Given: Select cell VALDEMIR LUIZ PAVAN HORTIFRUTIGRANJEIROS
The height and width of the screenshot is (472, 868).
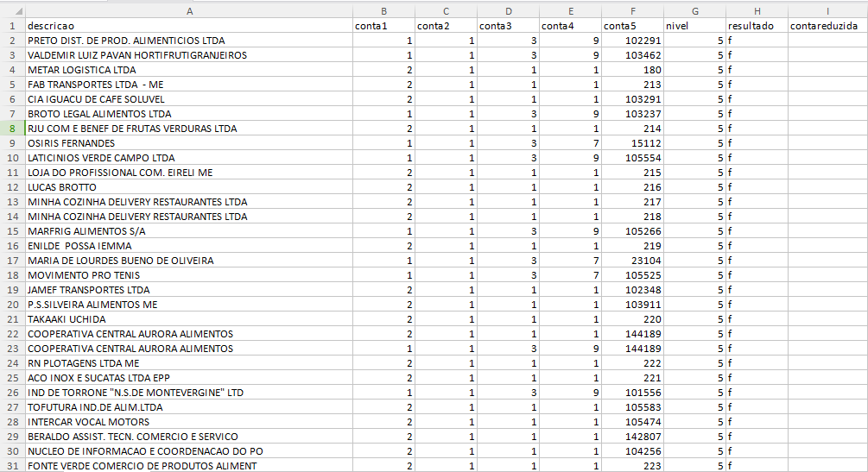Looking at the screenshot, I should 189,55.
